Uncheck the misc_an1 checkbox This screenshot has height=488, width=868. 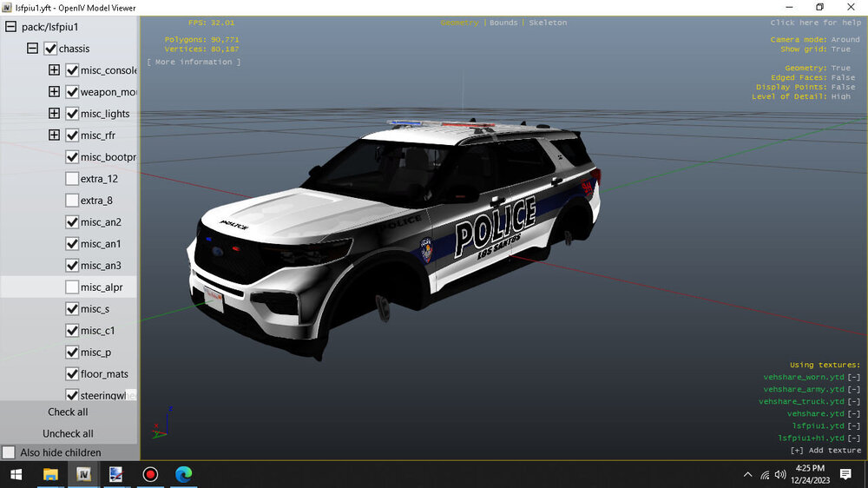click(72, 243)
